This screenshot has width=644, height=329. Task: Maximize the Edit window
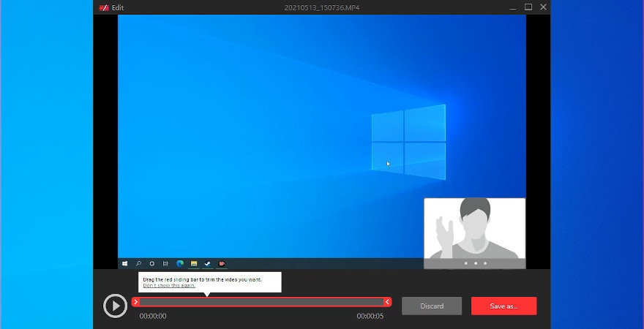tap(528, 7)
